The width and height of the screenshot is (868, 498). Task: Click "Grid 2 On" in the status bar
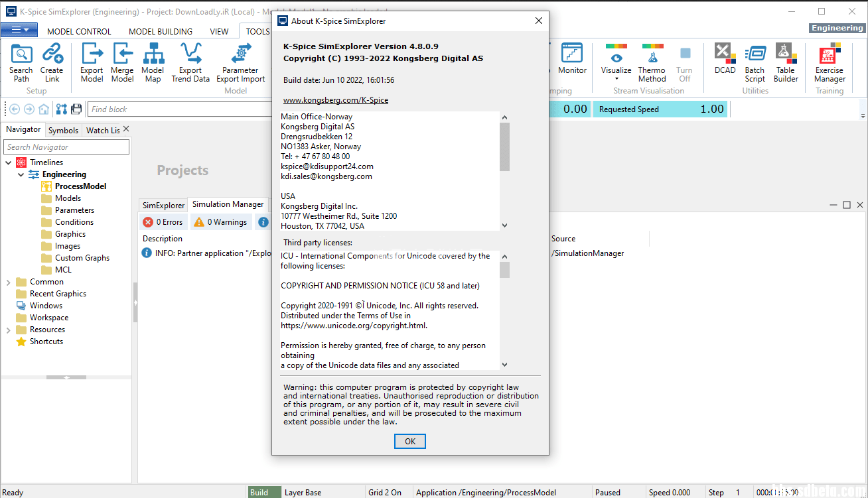[x=385, y=493]
